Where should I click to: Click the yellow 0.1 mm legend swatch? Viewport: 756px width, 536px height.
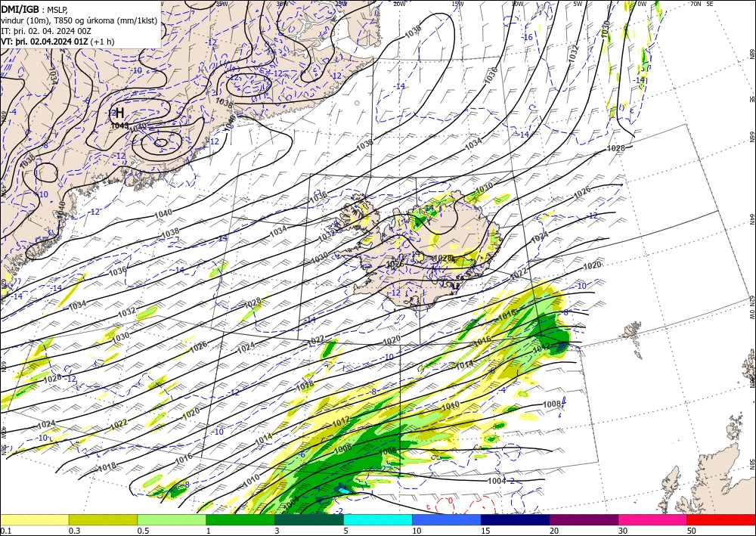[34, 519]
